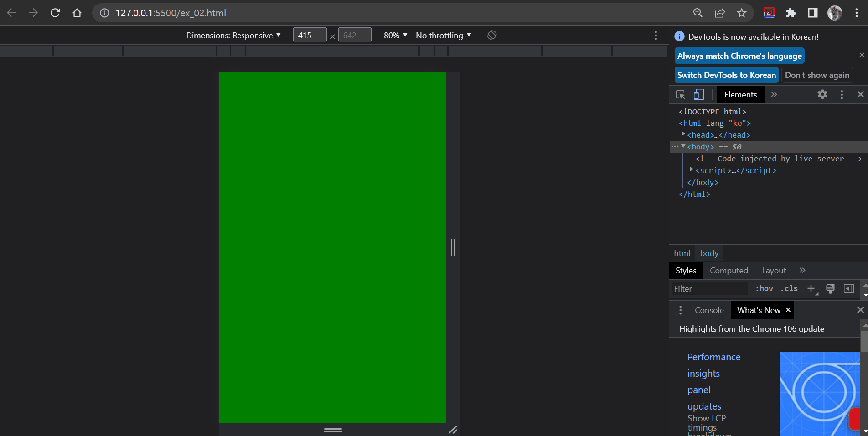Screen dimensions: 868x436
Task: Open the Extensions puzzle icon
Action: [791, 13]
